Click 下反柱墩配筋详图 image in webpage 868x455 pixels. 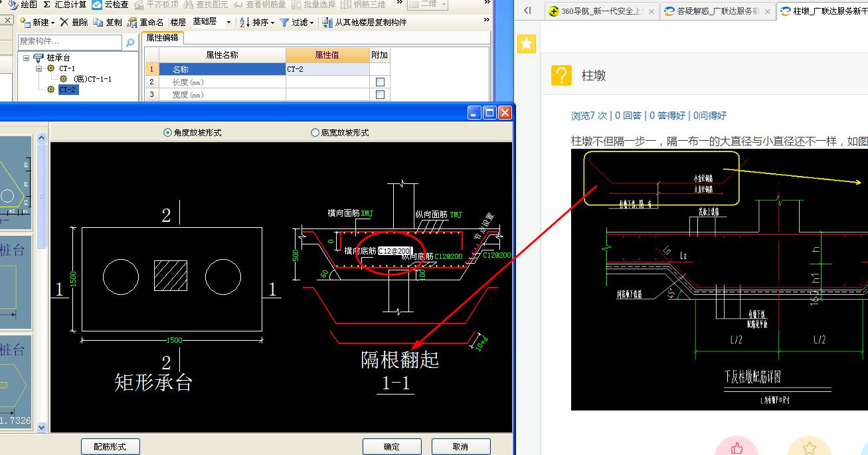pos(719,279)
